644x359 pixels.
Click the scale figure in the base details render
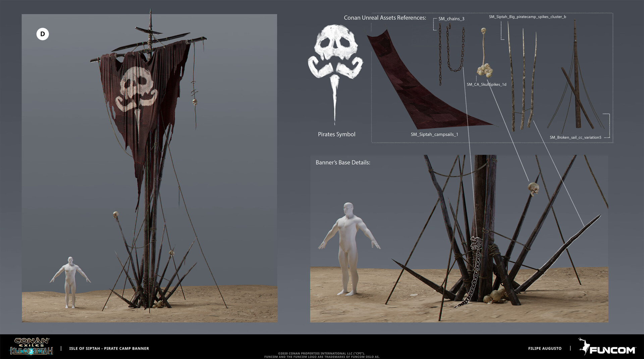coord(349,249)
